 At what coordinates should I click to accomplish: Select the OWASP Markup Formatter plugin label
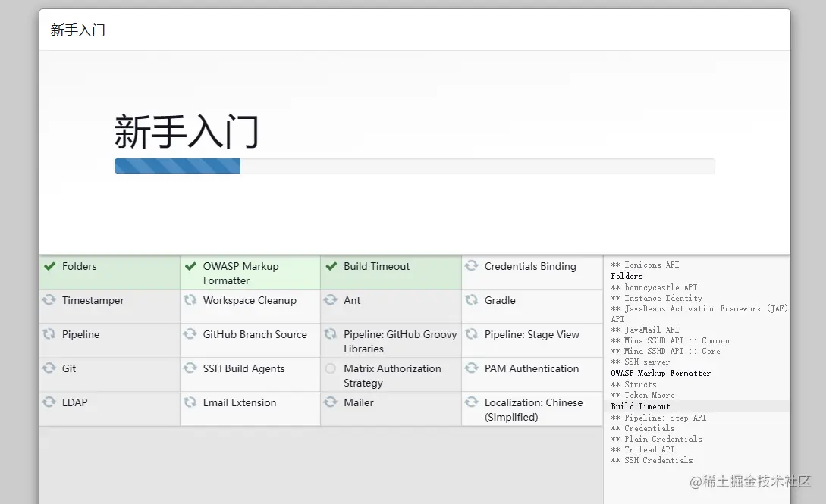tap(240, 274)
